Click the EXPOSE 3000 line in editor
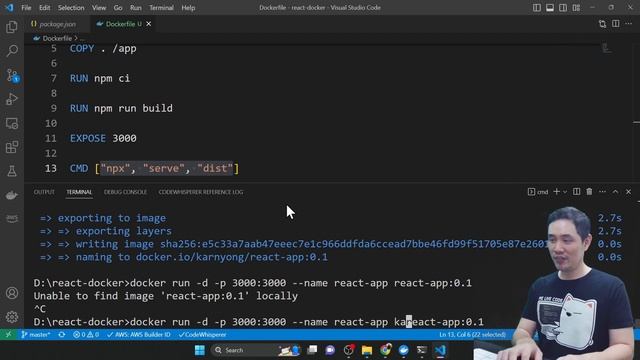The height and width of the screenshot is (360, 640). pyautogui.click(x=103, y=138)
